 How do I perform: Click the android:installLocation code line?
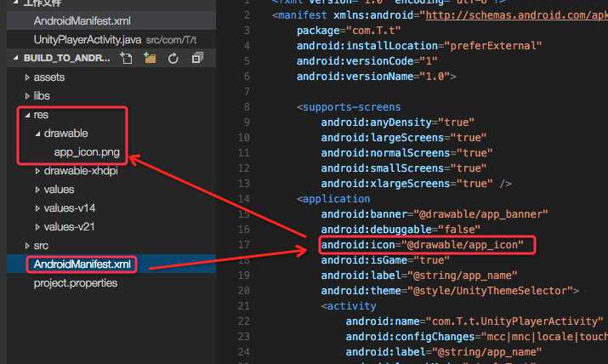tap(419, 46)
